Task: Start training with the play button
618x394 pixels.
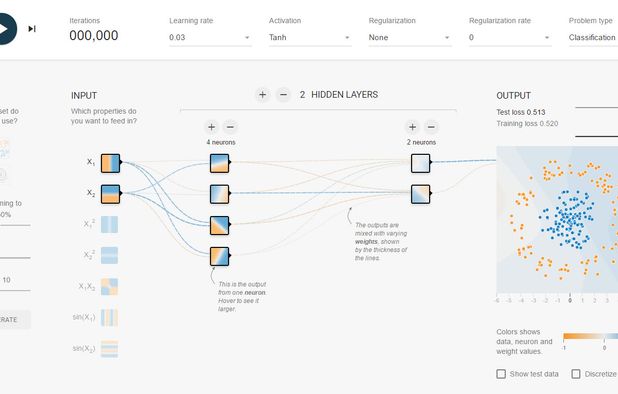Action: [4, 29]
